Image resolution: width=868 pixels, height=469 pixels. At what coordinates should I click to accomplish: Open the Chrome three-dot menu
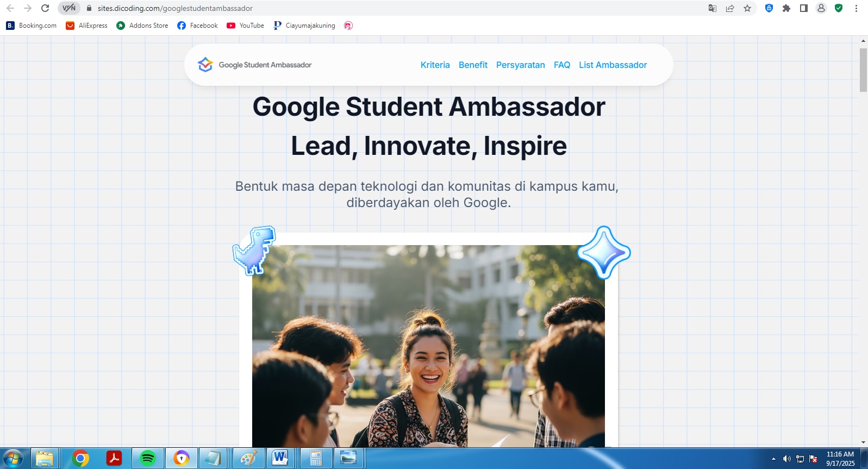856,8
